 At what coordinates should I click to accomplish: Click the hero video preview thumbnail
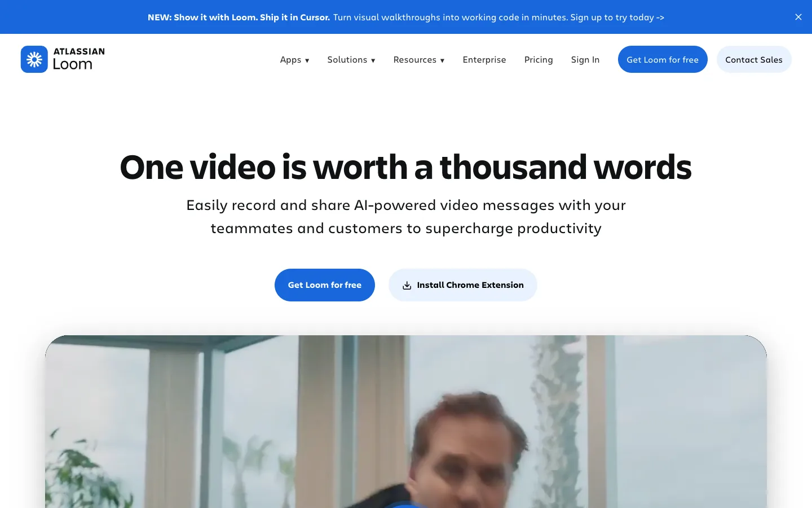point(406,422)
